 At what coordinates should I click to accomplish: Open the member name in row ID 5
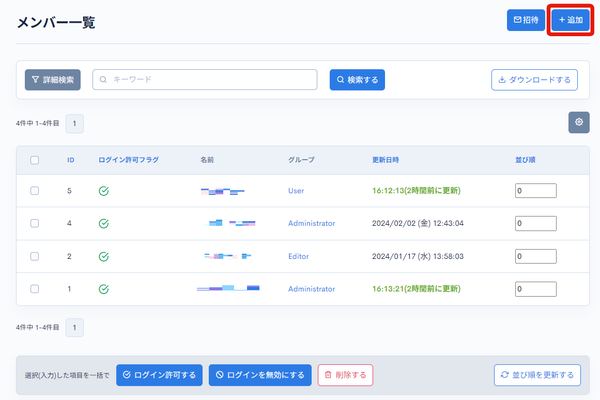[x=222, y=191]
